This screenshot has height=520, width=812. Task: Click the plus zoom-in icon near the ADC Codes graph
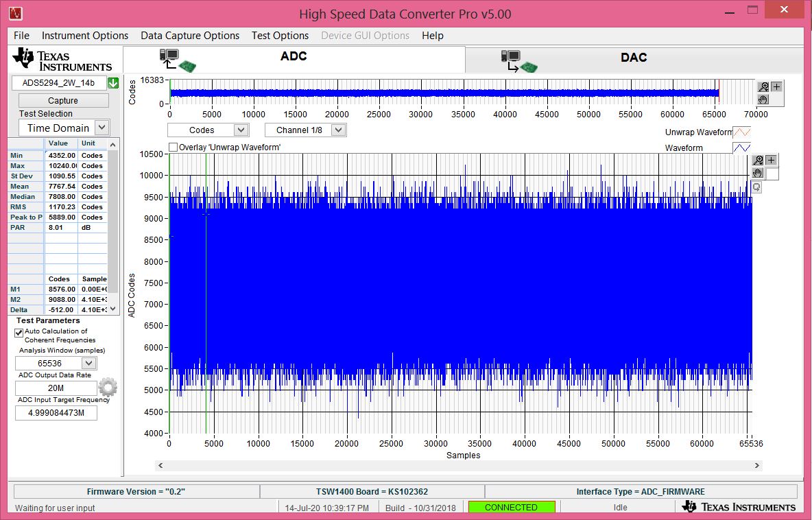[x=771, y=160]
